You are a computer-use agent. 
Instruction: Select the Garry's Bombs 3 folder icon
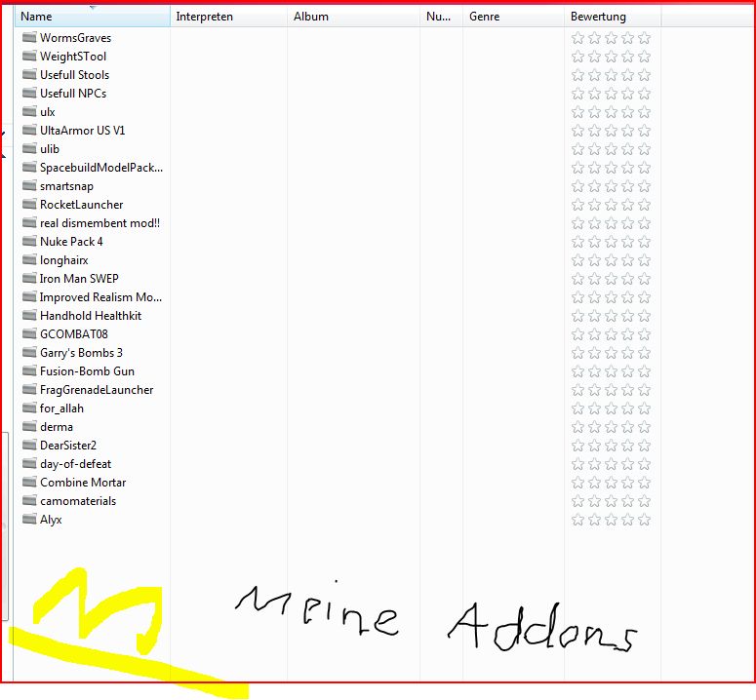(29, 353)
